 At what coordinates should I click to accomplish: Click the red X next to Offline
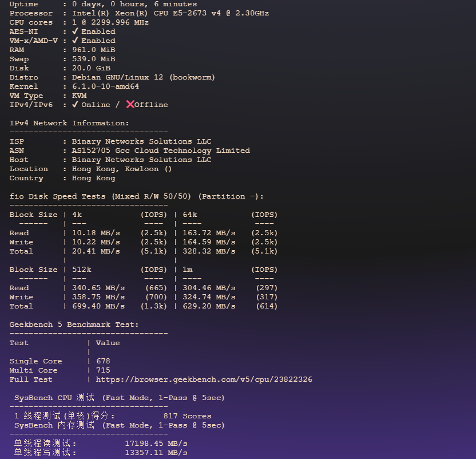click(130, 105)
